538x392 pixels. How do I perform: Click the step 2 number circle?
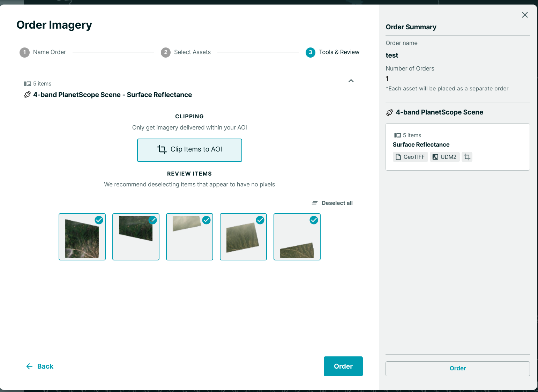pyautogui.click(x=166, y=52)
